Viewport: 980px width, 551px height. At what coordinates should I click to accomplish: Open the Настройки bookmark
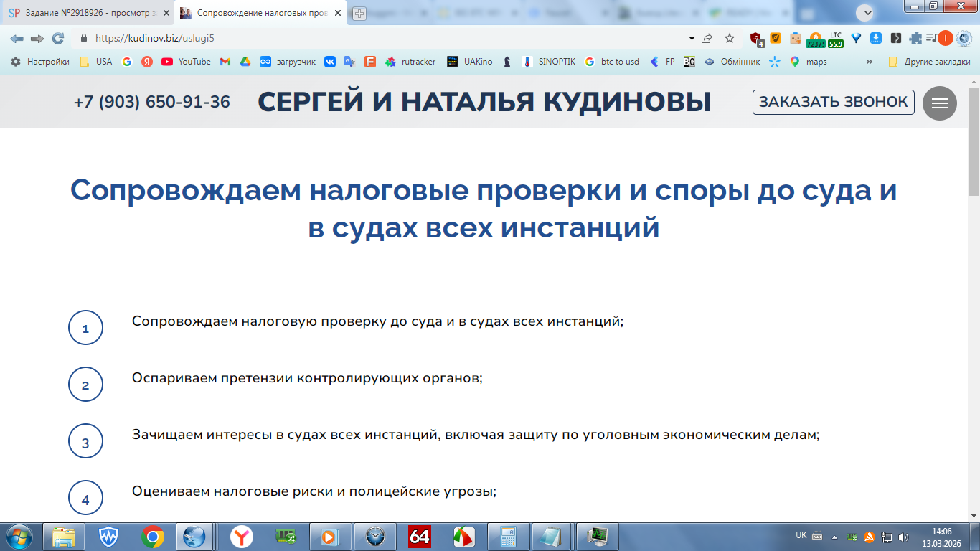click(x=40, y=62)
